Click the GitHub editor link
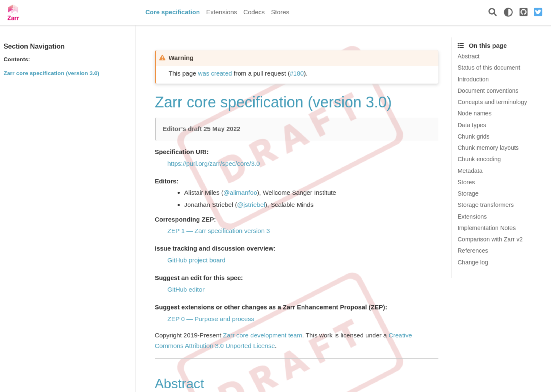 point(185,289)
